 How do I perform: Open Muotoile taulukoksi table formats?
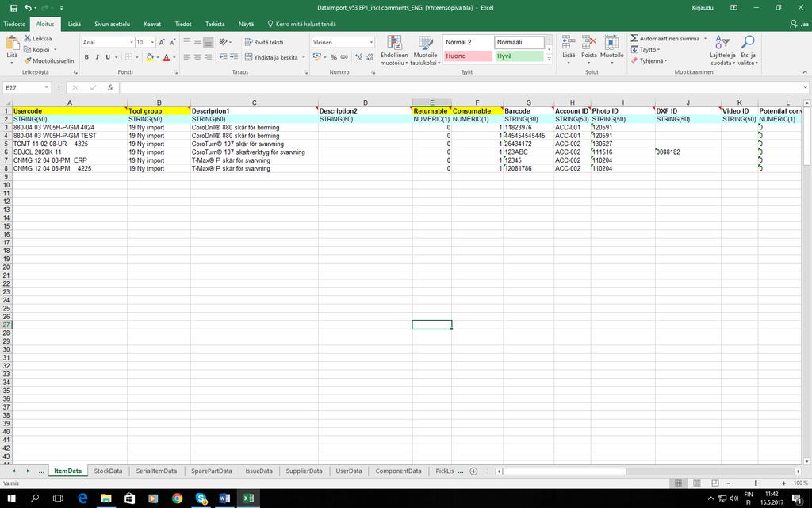(x=425, y=50)
